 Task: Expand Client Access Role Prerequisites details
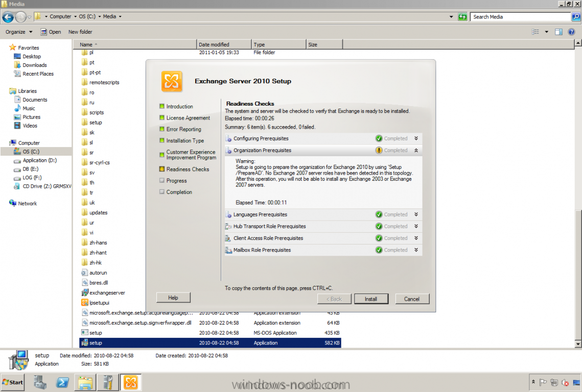click(x=416, y=238)
